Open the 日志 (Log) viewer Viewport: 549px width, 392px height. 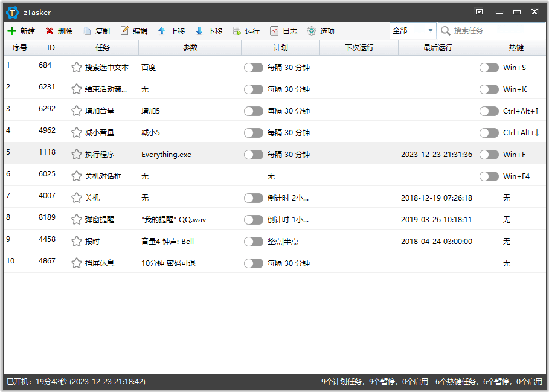pos(274,31)
